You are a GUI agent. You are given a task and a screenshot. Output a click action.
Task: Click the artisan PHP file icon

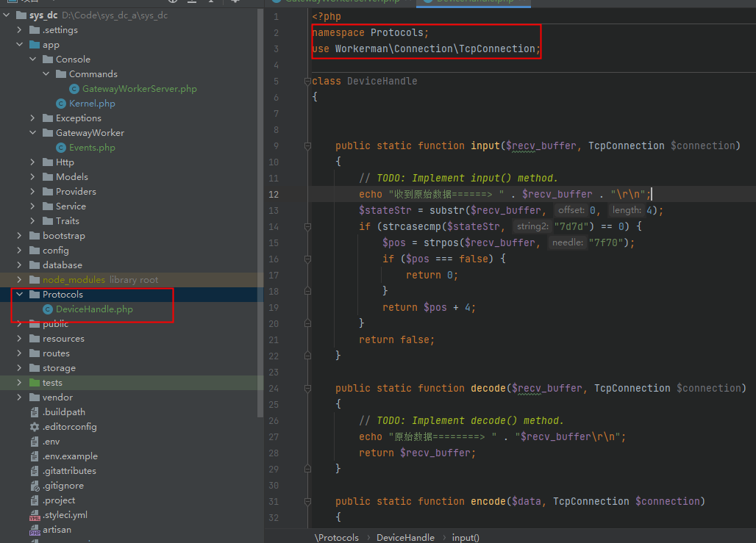click(35, 530)
